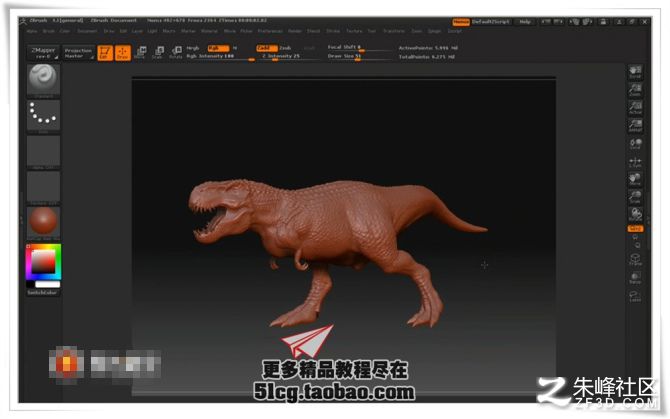Open the Zplugin menu
The width and height of the screenshot is (670, 419).
435,31
